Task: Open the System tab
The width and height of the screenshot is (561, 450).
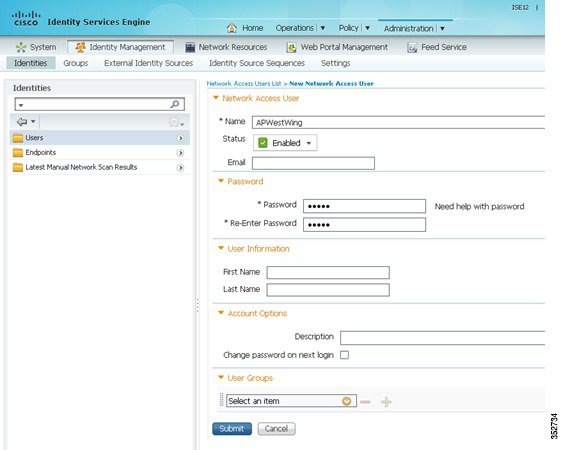Action: [x=36, y=47]
